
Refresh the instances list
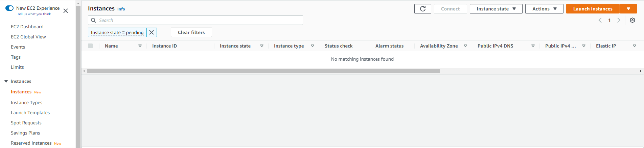(x=423, y=9)
